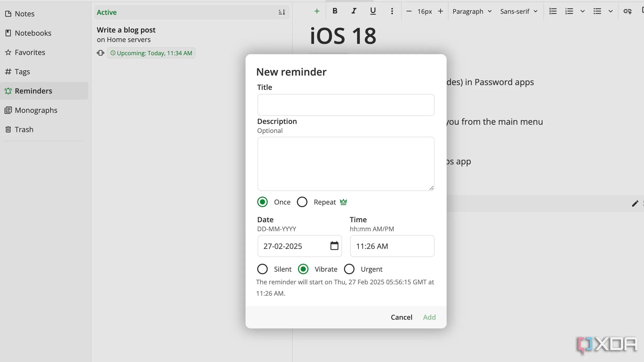The width and height of the screenshot is (644, 362).
Task: Click the pencil edit icon in editor
Action: click(x=635, y=203)
